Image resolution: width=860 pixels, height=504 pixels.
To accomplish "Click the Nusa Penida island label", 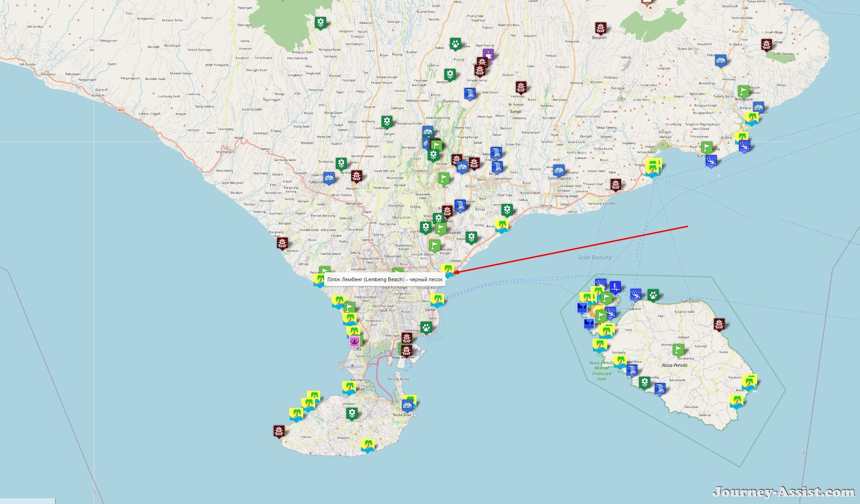I will tap(674, 365).
